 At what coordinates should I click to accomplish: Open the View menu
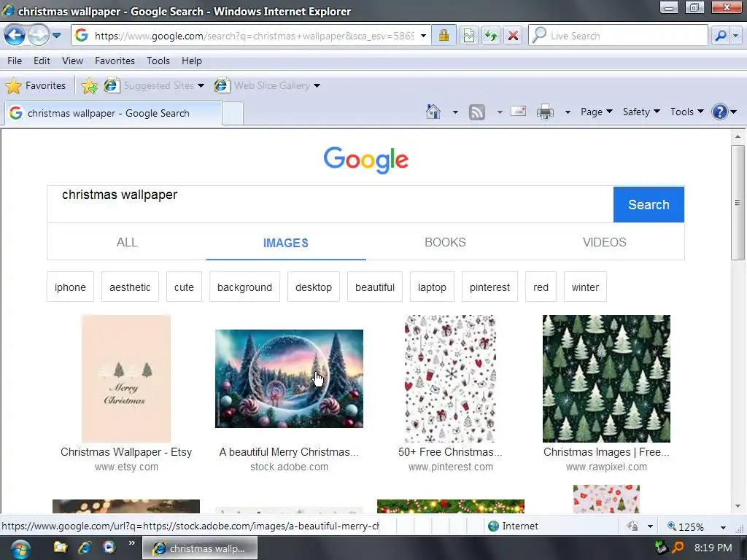pos(72,61)
